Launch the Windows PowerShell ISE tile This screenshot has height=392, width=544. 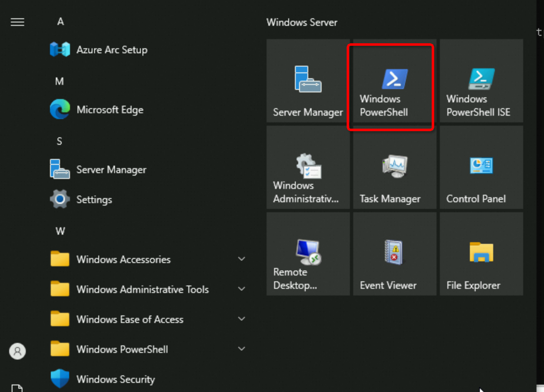(x=482, y=81)
